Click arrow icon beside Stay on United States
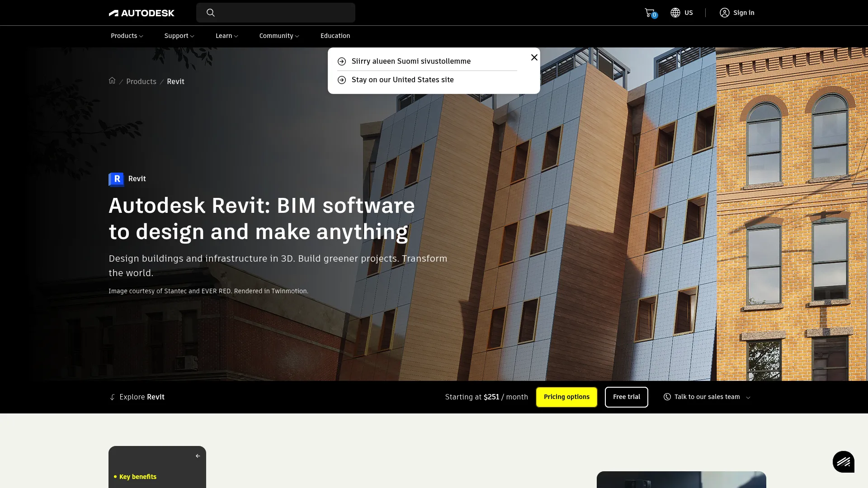Viewport: 868px width, 488px height. click(342, 80)
